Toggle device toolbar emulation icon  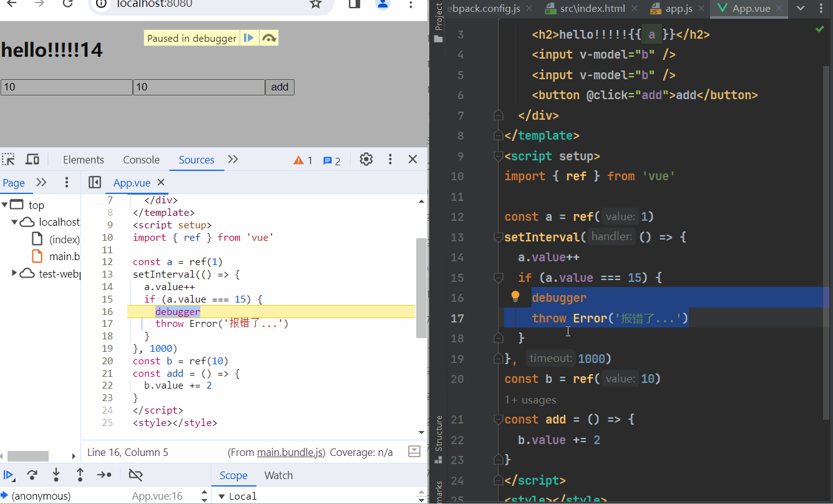pyautogui.click(x=32, y=160)
